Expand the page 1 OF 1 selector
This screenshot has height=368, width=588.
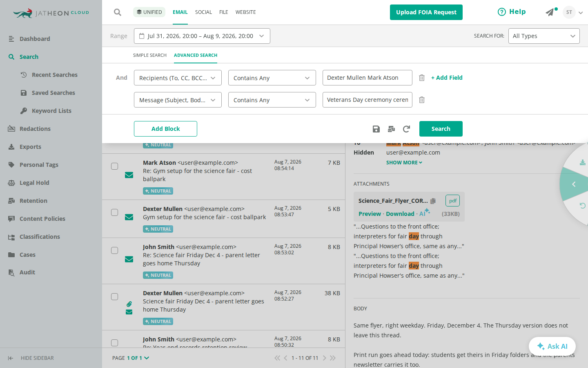pyautogui.click(x=138, y=358)
